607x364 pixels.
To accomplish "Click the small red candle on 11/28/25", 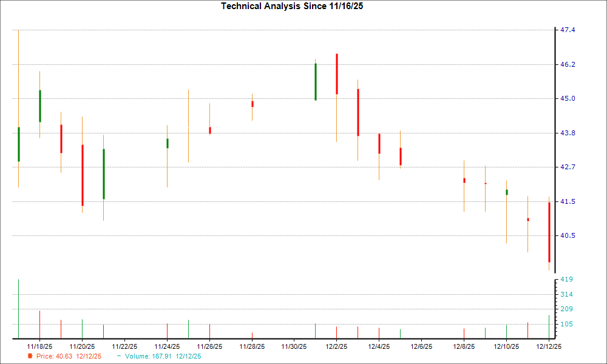I will 253,103.
